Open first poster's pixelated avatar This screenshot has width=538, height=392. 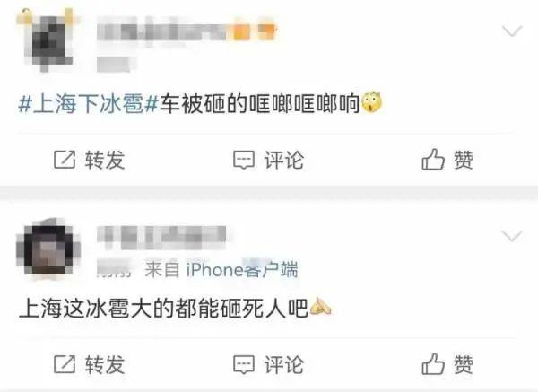pos(48,41)
